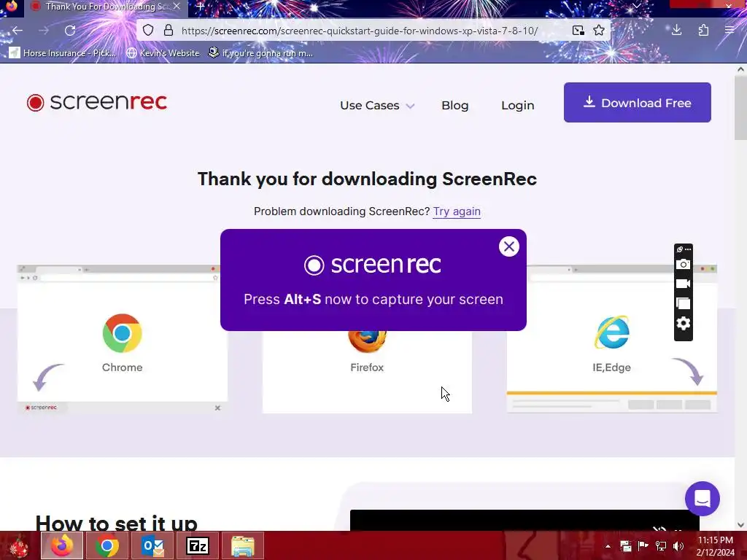Open the Blog page
747x560 pixels.
(455, 105)
